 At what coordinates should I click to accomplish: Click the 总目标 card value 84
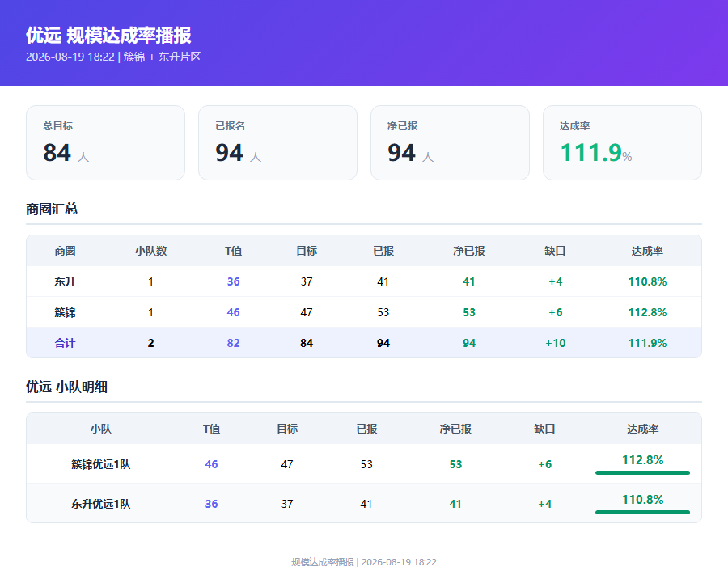[x=57, y=153]
